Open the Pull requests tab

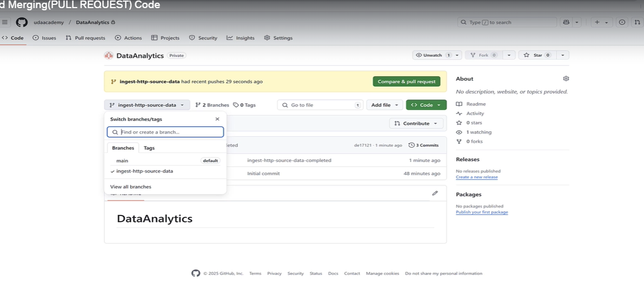[x=85, y=38]
